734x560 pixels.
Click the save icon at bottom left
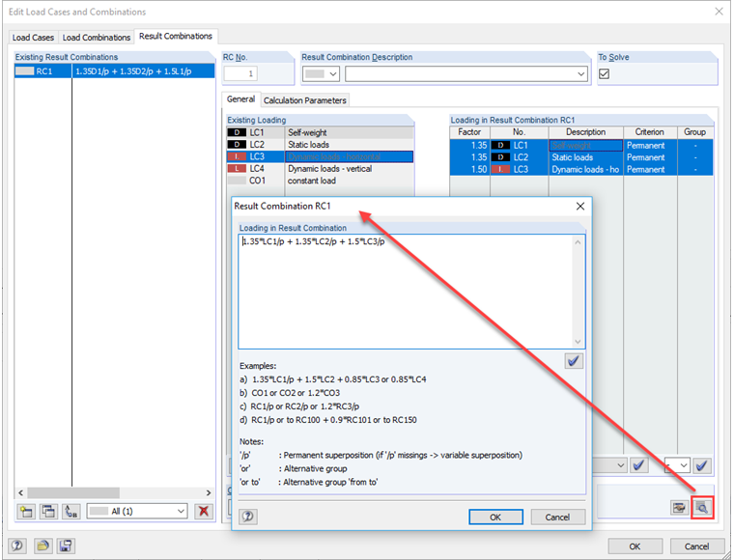tap(66, 546)
